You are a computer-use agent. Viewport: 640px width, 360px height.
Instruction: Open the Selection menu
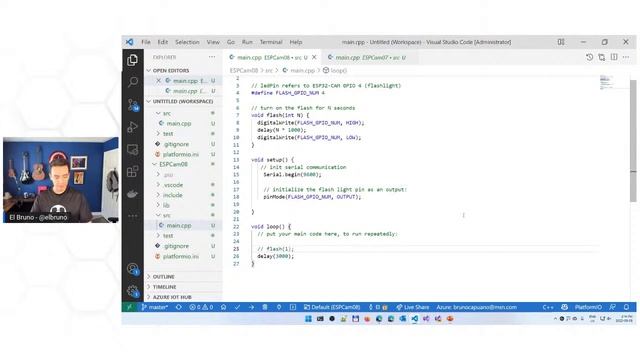[x=187, y=42]
